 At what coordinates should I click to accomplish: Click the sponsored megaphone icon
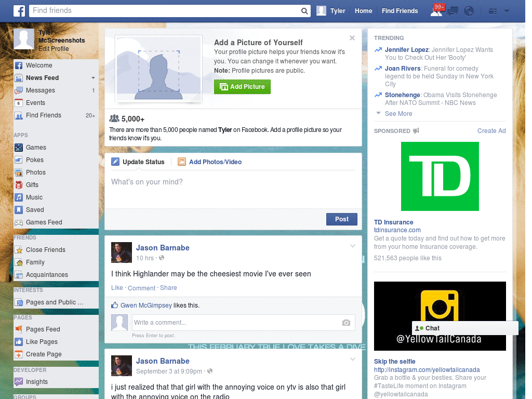tap(416, 130)
